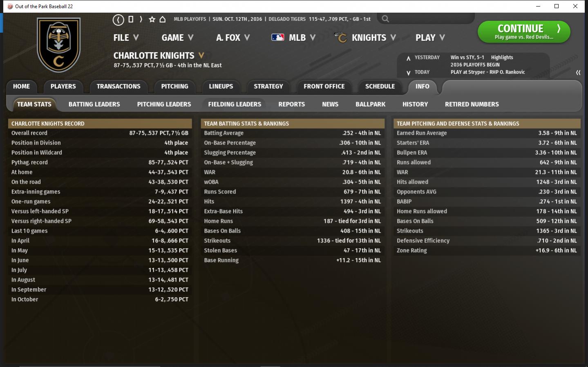The width and height of the screenshot is (588, 367).
Task: Select the INFO tab
Action: [x=423, y=87]
